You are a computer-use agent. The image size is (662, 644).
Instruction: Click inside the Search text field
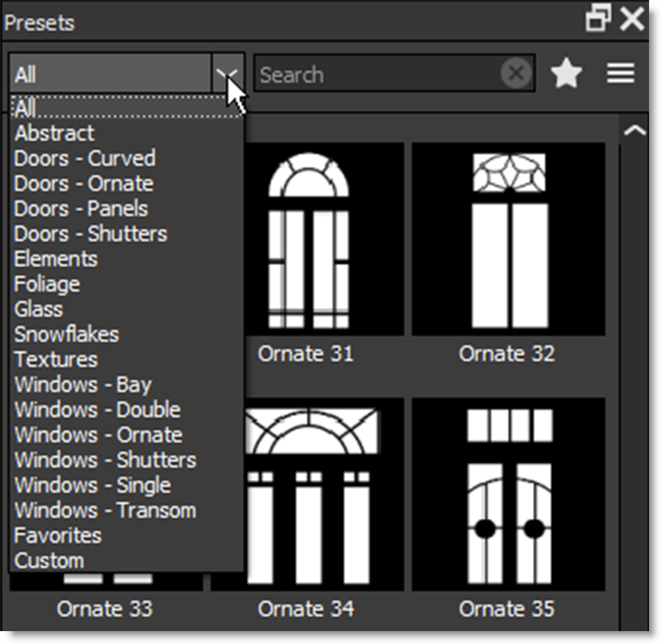377,75
